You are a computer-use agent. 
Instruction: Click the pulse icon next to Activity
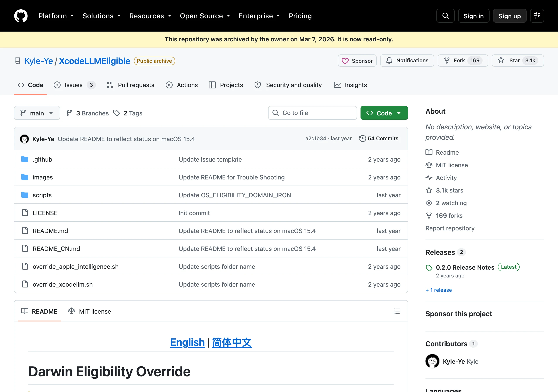(429, 177)
